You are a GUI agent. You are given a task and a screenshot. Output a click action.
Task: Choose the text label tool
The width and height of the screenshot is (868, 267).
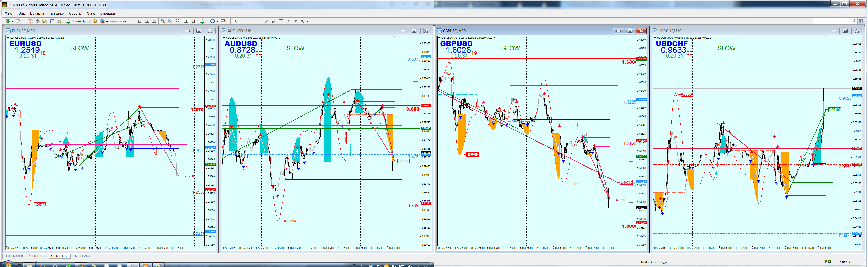288,21
